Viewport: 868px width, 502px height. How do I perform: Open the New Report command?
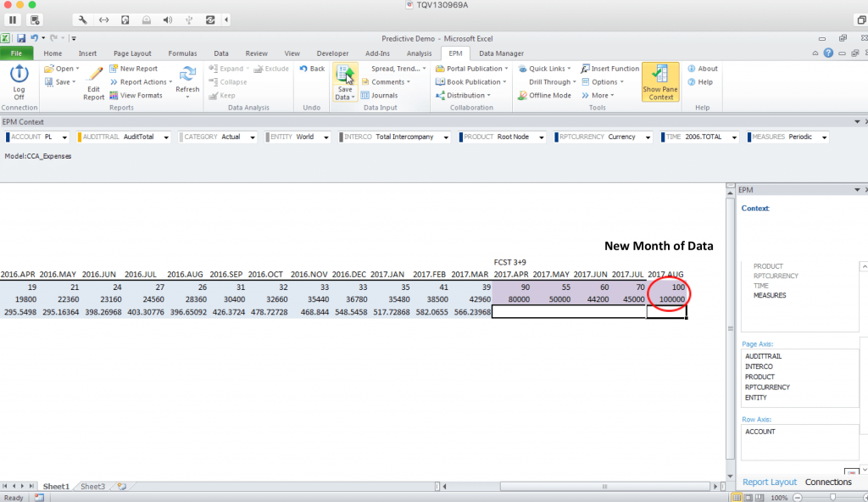click(x=133, y=69)
